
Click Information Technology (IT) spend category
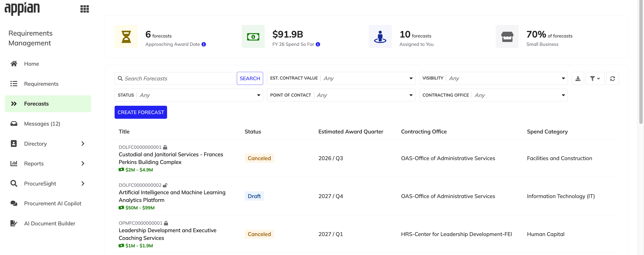click(561, 196)
